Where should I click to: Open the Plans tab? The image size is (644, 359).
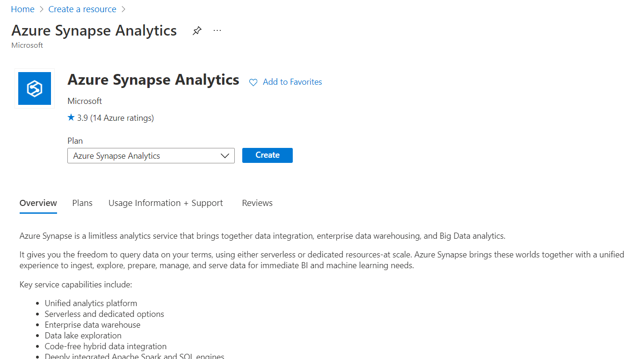pyautogui.click(x=82, y=203)
